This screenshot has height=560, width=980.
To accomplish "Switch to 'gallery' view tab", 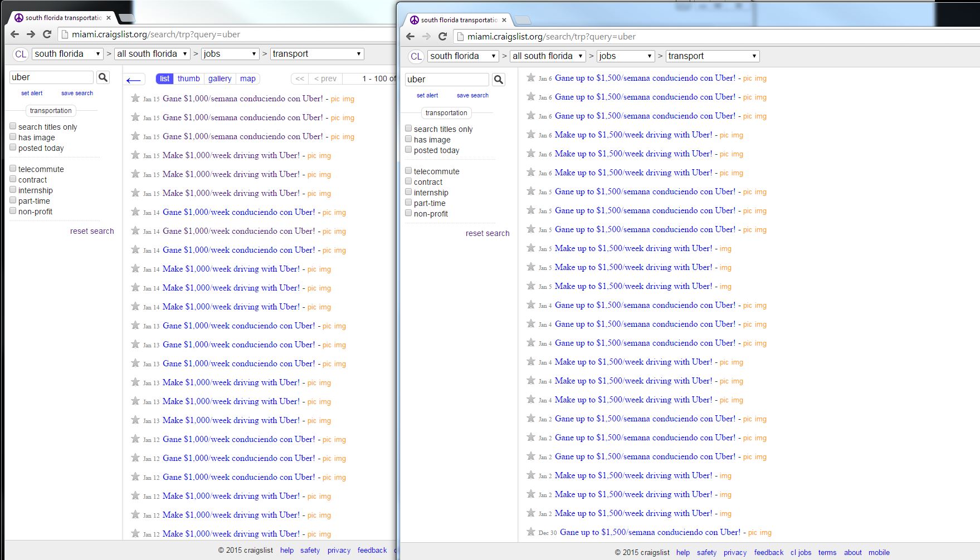I will 220,79.
